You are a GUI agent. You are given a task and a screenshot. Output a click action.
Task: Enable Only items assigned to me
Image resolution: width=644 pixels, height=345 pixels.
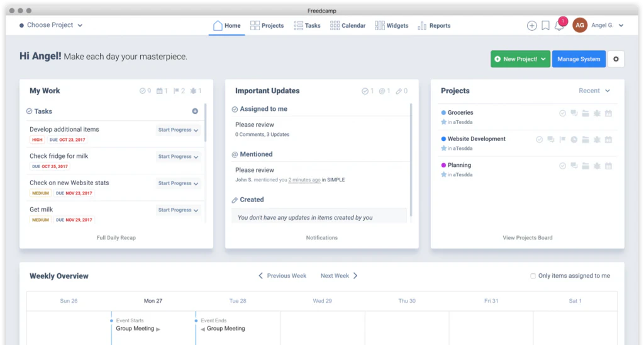(533, 276)
